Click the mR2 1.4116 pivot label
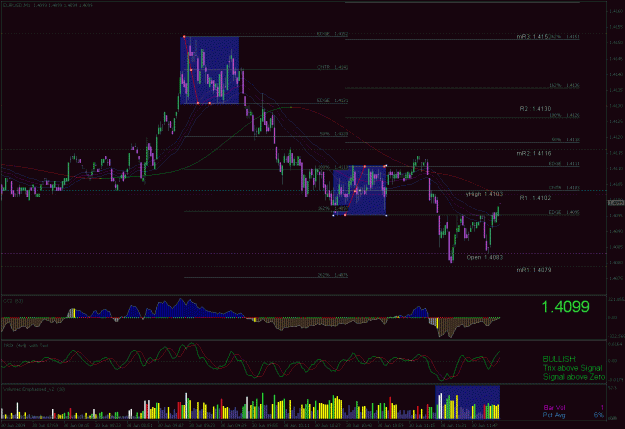625x429 pixels. tap(534, 153)
